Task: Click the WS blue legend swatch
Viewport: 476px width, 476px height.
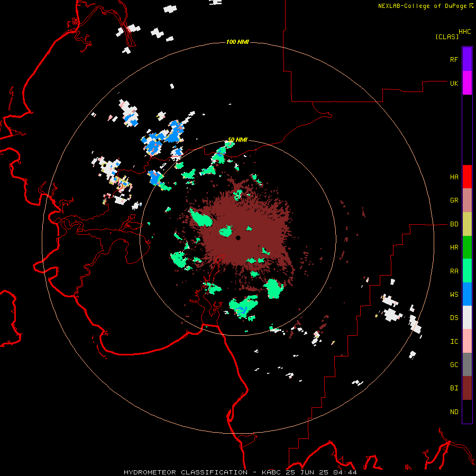Action: coord(467,294)
